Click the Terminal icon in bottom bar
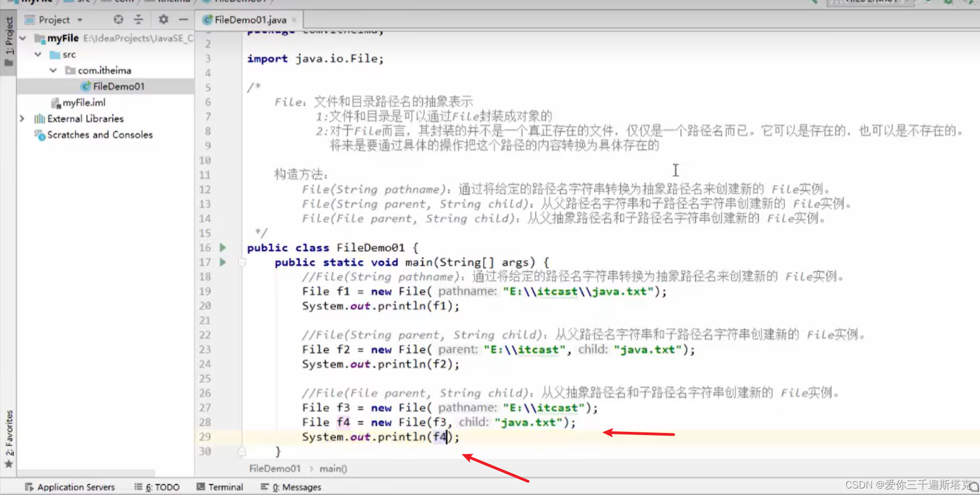 pyautogui.click(x=201, y=487)
